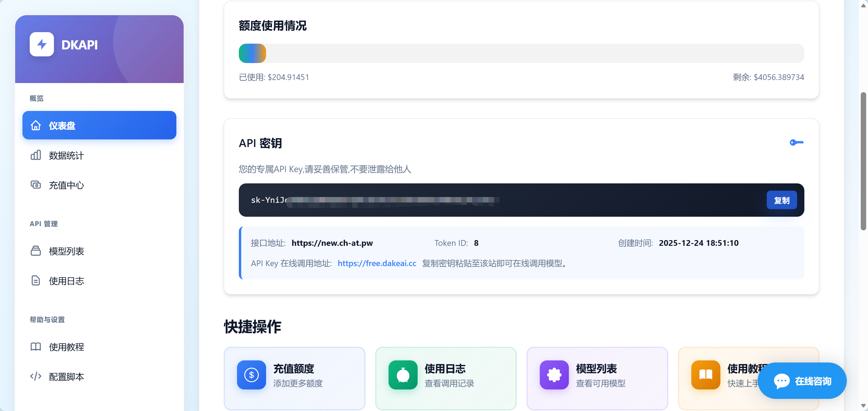The image size is (868, 411).
Task: Open the https://free.dakeai.cc link
Action: (x=376, y=263)
